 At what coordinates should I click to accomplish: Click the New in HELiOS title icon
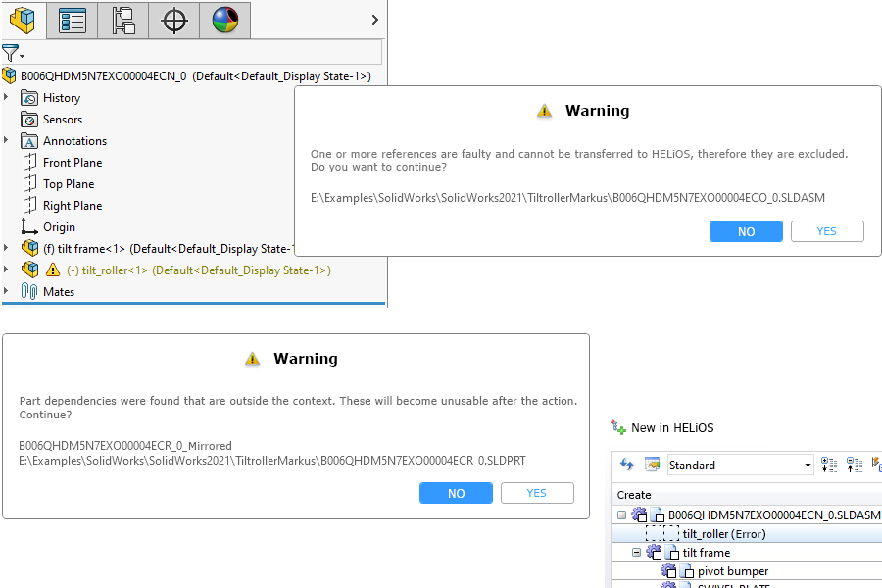(x=618, y=428)
